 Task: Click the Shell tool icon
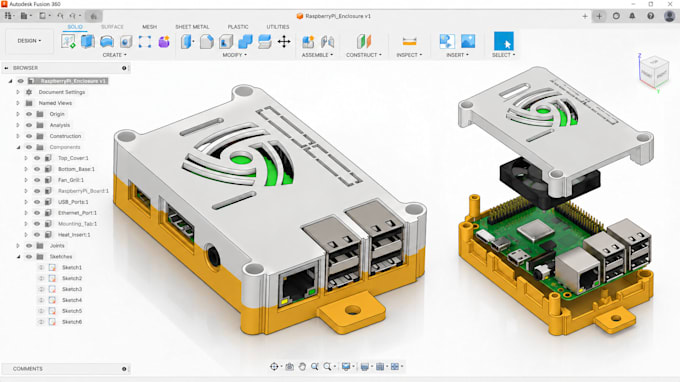click(226, 42)
